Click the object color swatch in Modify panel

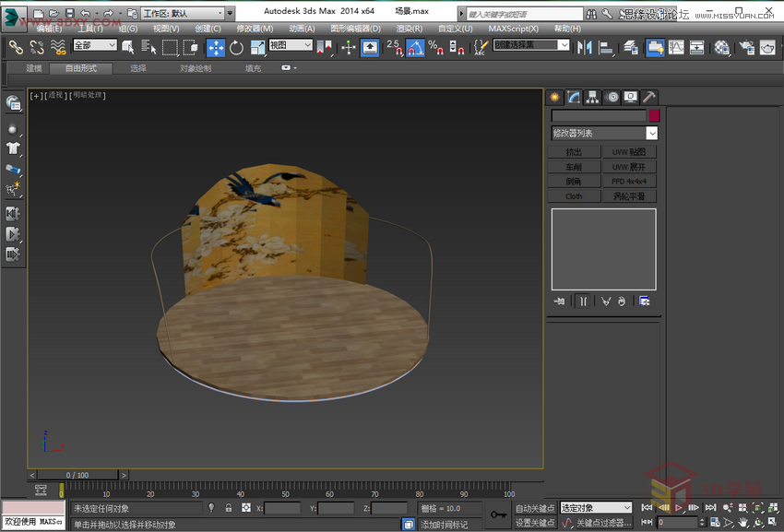point(655,115)
